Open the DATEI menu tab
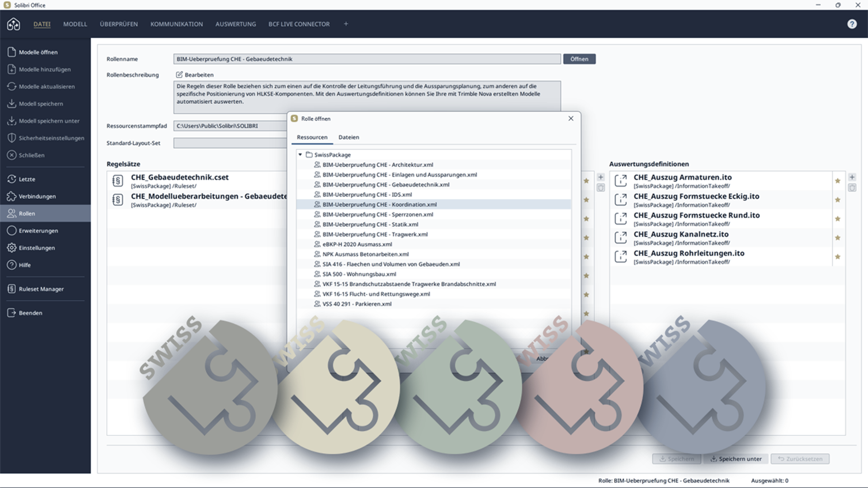This screenshot has height=488, width=868. coord(42,24)
